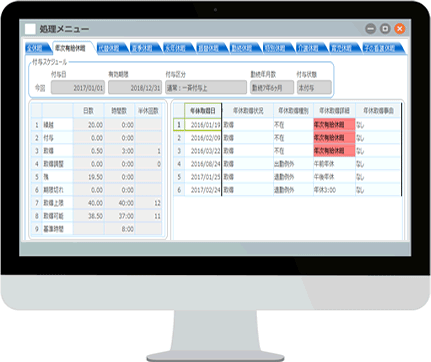The width and height of the screenshot is (431, 362).
Task: Select the 取得可能 row in the summary table
Action: point(97,216)
